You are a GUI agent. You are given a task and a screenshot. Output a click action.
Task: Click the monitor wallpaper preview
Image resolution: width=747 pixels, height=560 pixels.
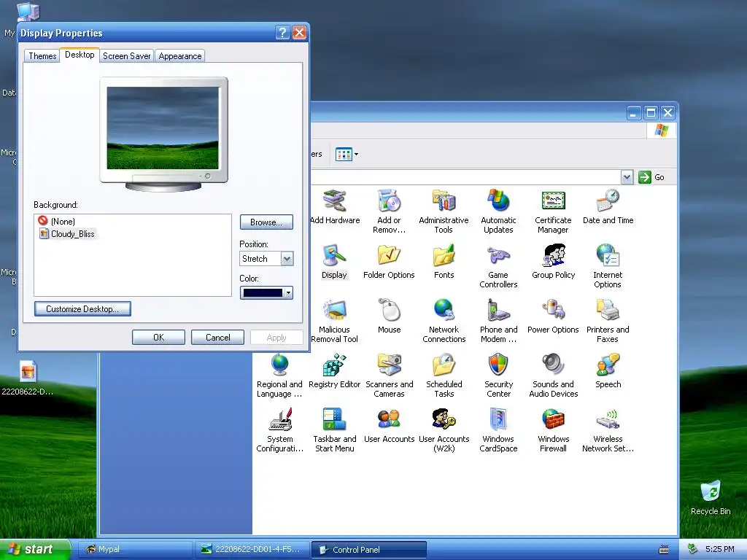click(x=163, y=128)
